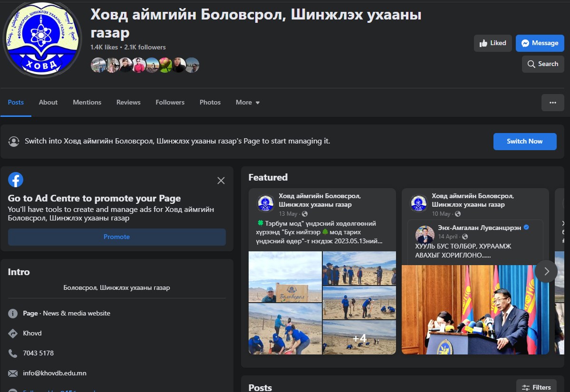Open the More tab dropdown
Image resolution: width=570 pixels, height=392 pixels.
247,102
